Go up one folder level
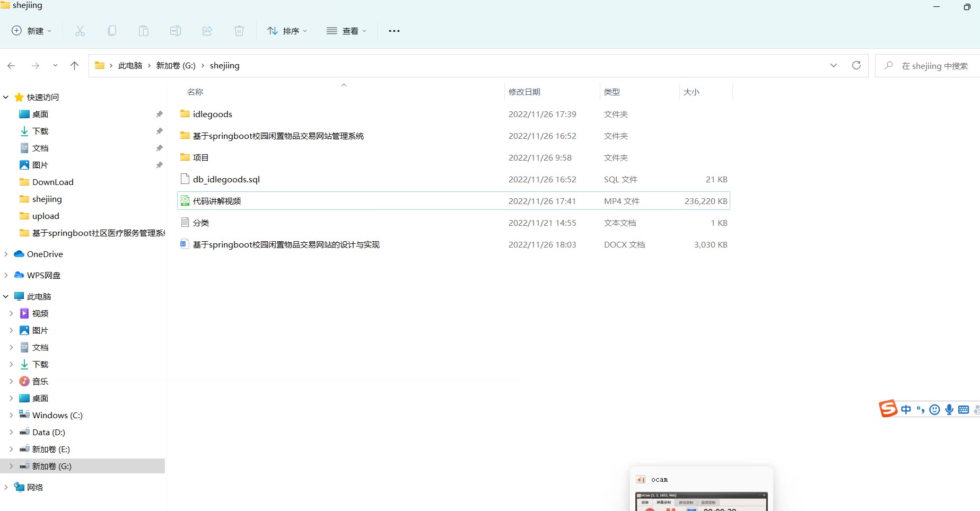 coord(74,66)
